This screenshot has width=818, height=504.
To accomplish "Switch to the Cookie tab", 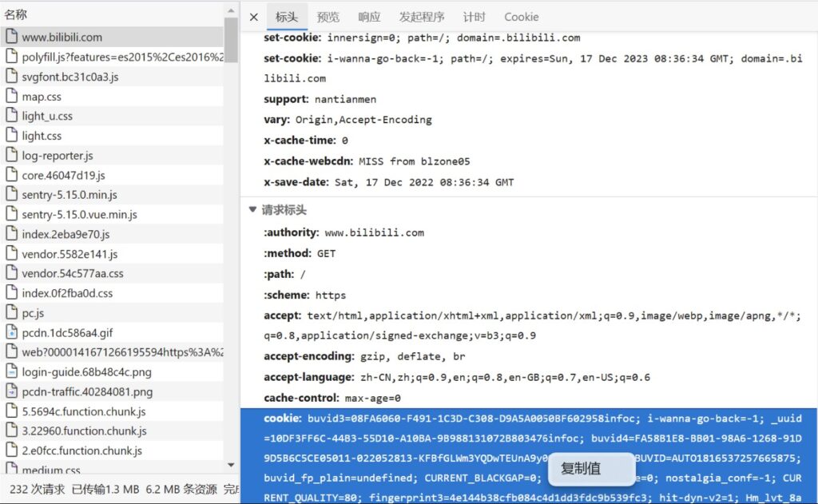I will [x=521, y=17].
